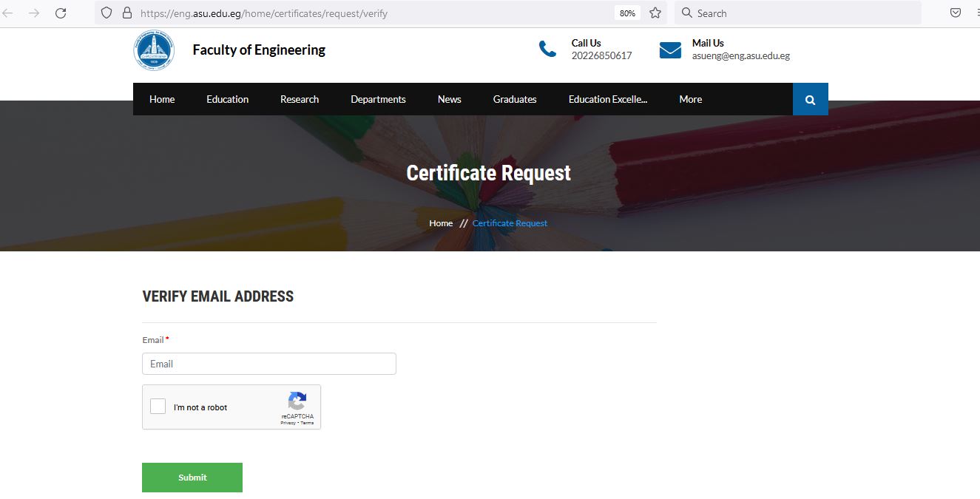Image resolution: width=980 pixels, height=499 pixels.
Task: Check the I'm not a robot box
Action: pyautogui.click(x=158, y=407)
